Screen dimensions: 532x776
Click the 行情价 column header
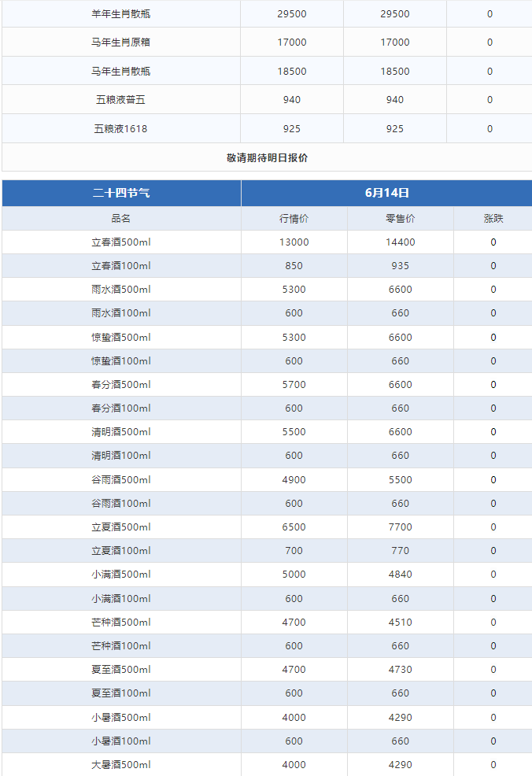(x=294, y=218)
